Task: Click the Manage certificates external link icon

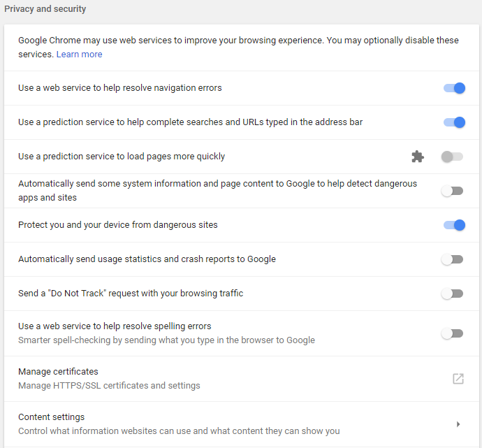Action: coord(458,379)
